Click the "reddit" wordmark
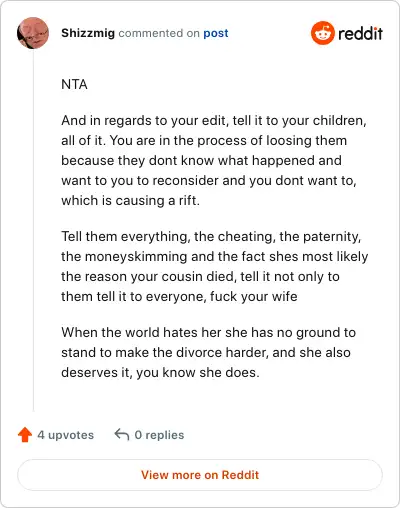Screen dimensions: 400x508 tap(360, 33)
